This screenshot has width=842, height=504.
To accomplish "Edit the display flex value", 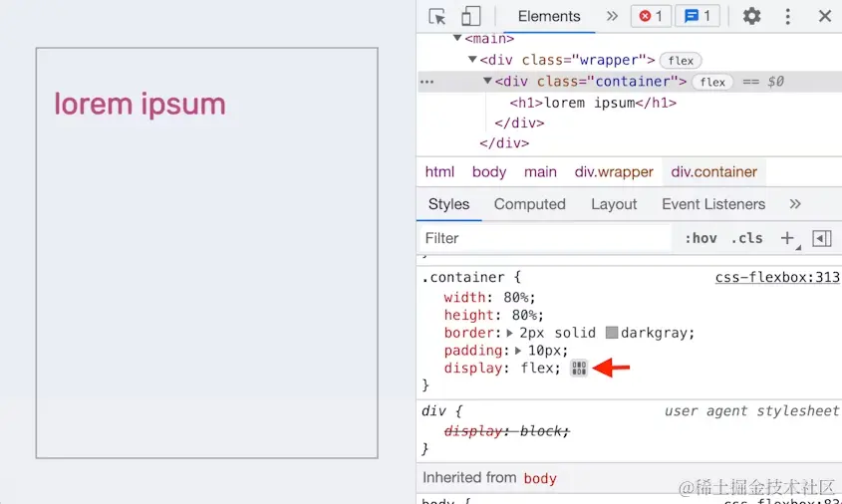I will coord(537,369).
